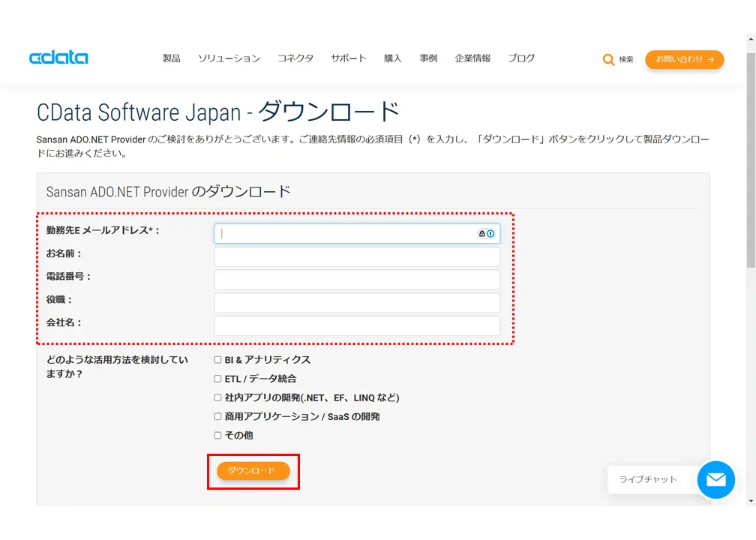
Task: Open the ソリューション menu
Action: pos(229,58)
